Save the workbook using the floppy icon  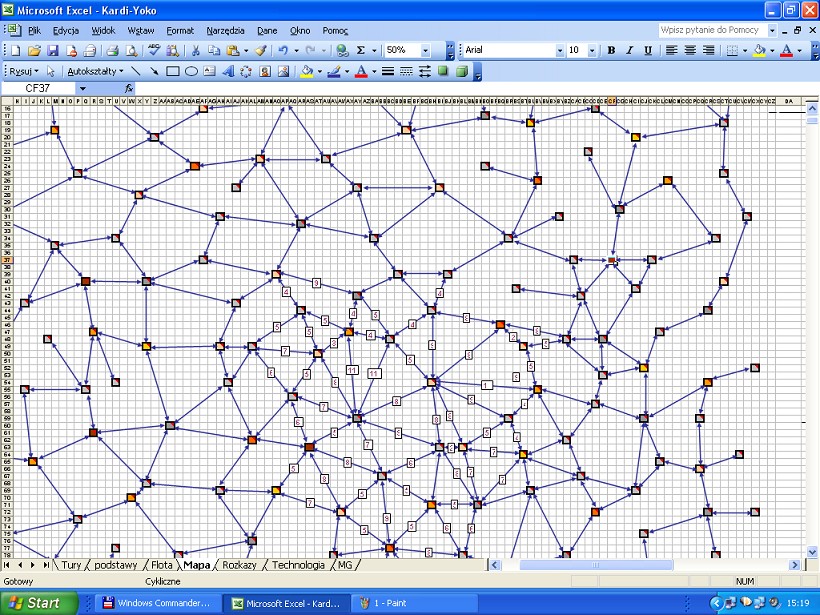pos(52,51)
